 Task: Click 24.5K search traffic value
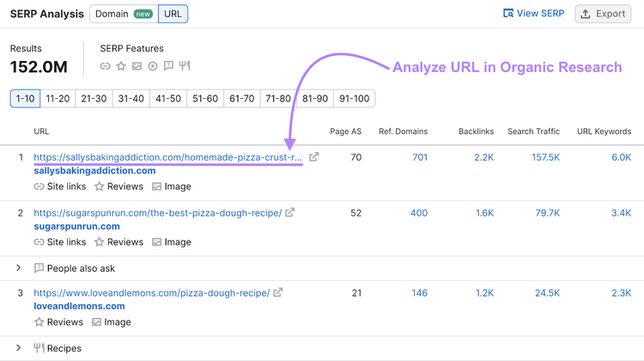[x=547, y=293]
